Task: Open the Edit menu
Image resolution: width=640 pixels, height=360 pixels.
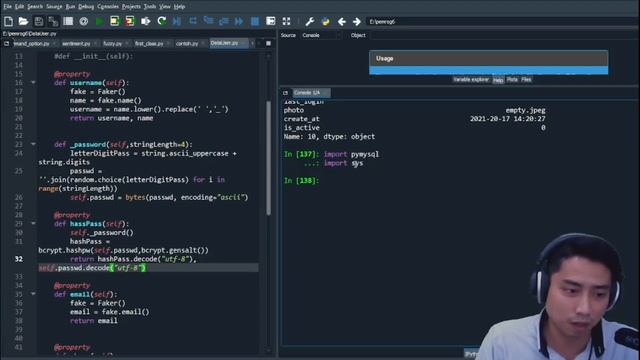Action: click(19, 7)
